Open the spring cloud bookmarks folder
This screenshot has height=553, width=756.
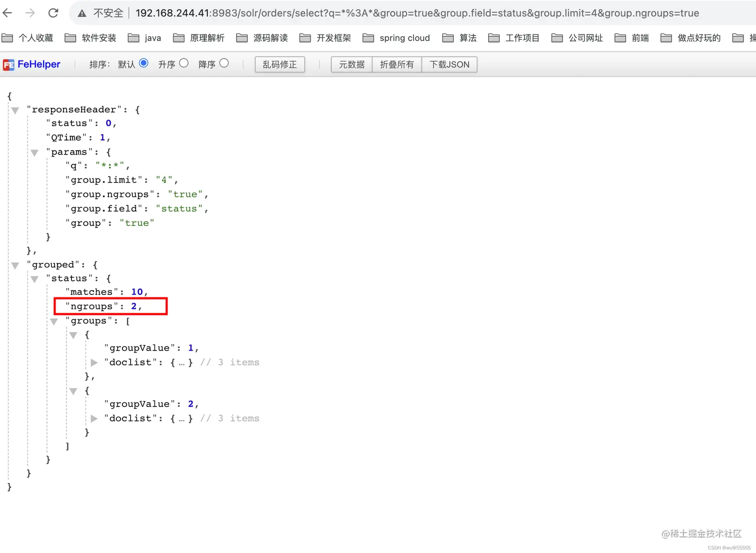pos(396,38)
